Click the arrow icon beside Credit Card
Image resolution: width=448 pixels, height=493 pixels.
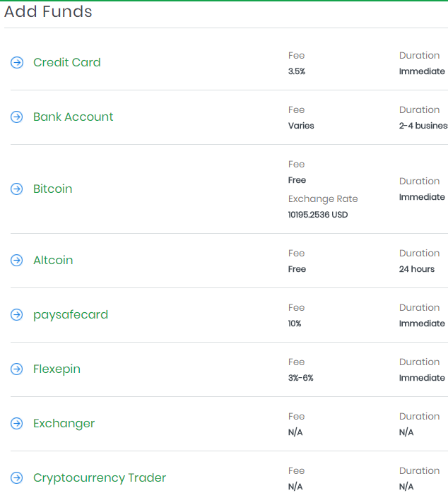point(17,63)
